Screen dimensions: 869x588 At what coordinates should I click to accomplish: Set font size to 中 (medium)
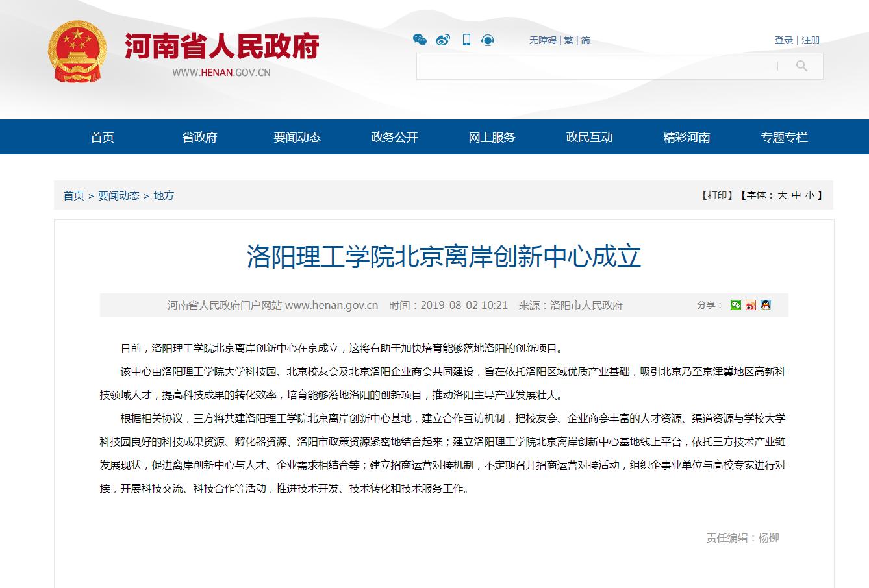point(796,195)
